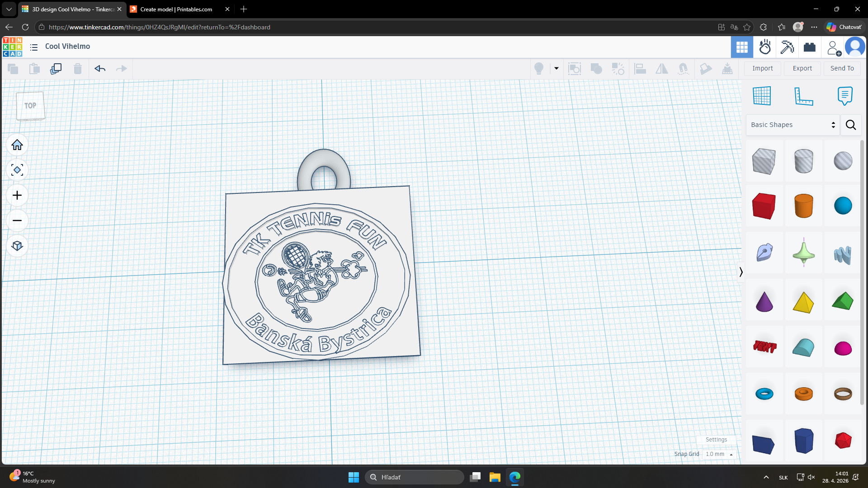Zoom out with minus button
This screenshot has height=488, width=868.
click(17, 221)
